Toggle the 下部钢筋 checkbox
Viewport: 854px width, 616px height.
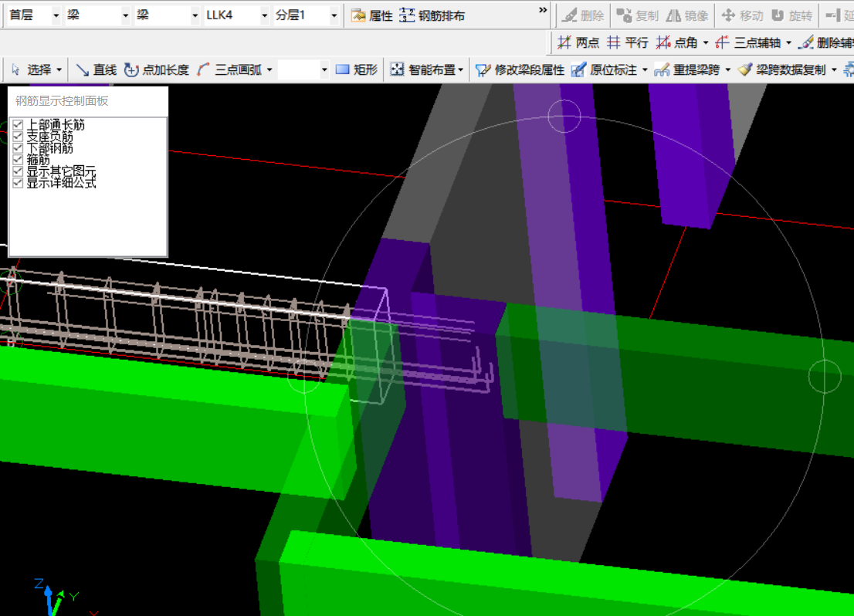18,148
